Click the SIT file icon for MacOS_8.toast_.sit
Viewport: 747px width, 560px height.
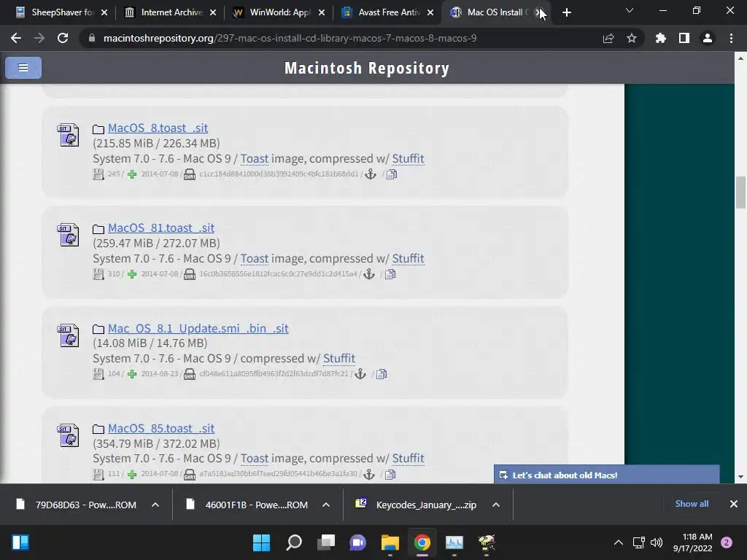(68, 135)
